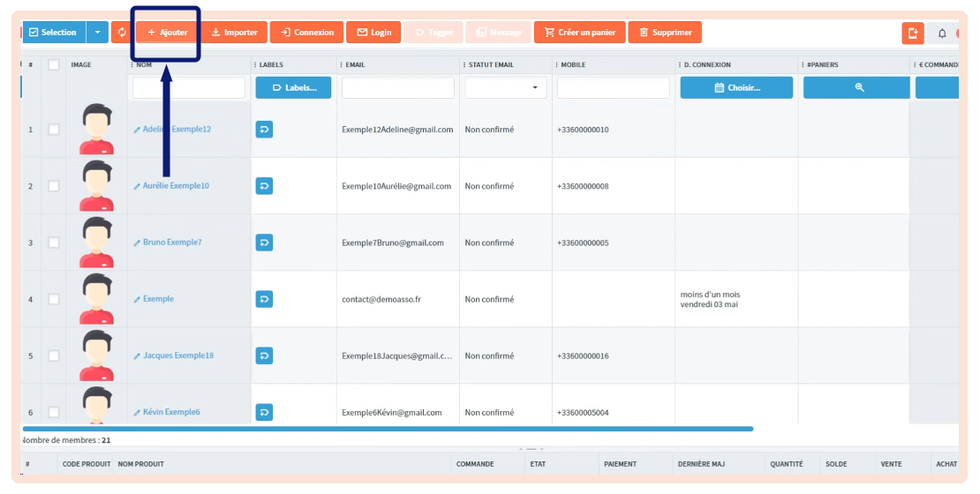Click the label icon for Jacques Exemple18
Viewport: 980px width, 494px height.
265,356
